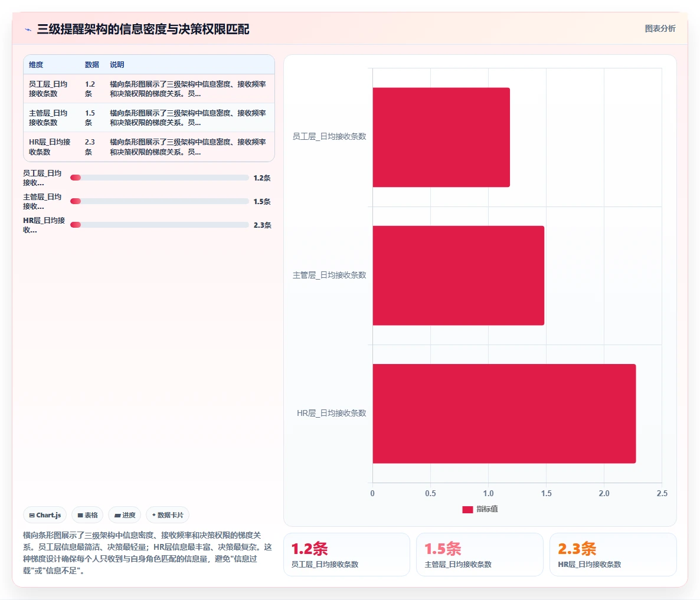Click the description text in the 主管层 table row
The width and height of the screenshot is (700, 600).
188,118
